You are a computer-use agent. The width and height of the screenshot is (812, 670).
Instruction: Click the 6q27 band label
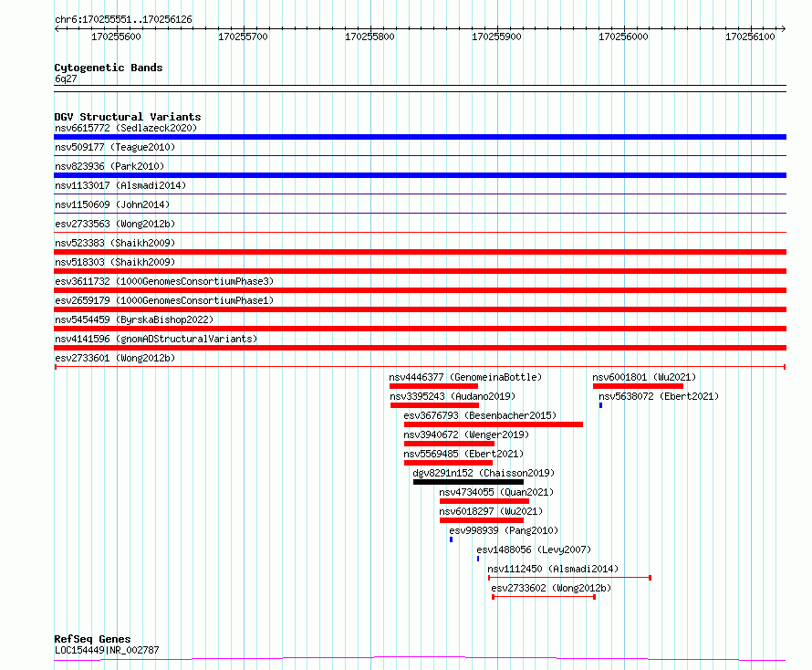tap(66, 79)
